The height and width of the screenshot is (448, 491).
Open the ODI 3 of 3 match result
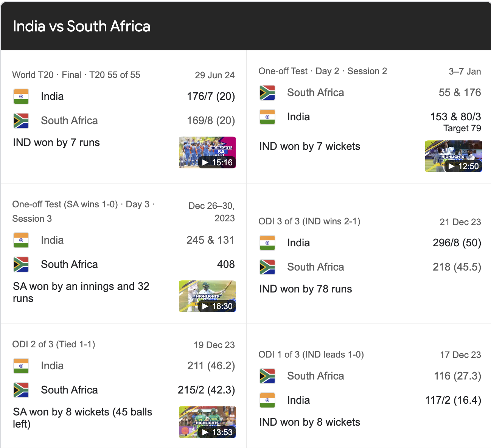point(306,289)
